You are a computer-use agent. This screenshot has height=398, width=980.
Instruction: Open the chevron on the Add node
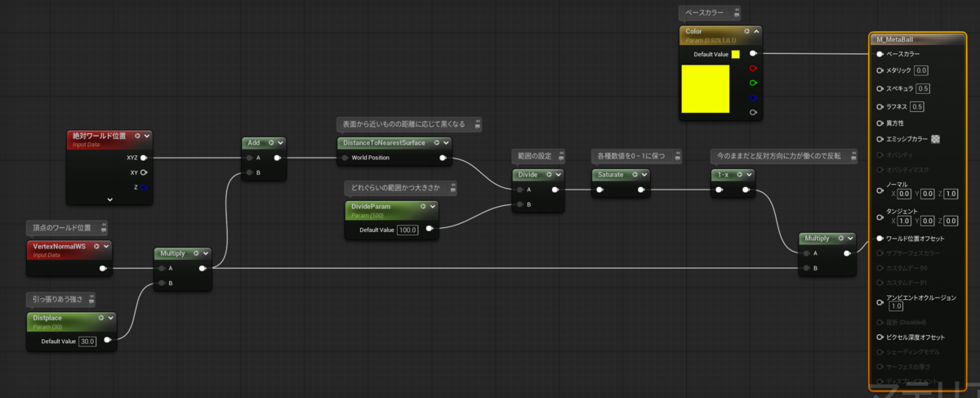pos(280,143)
